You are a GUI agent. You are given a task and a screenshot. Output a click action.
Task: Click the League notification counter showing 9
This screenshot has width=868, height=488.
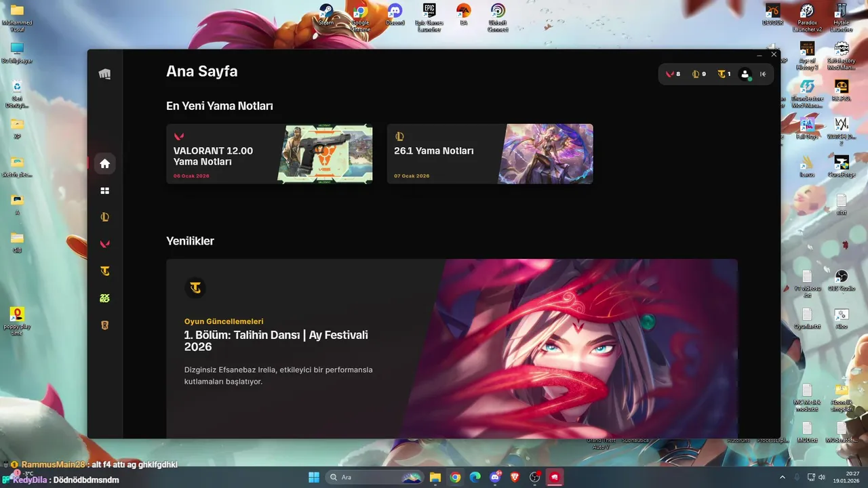(699, 74)
